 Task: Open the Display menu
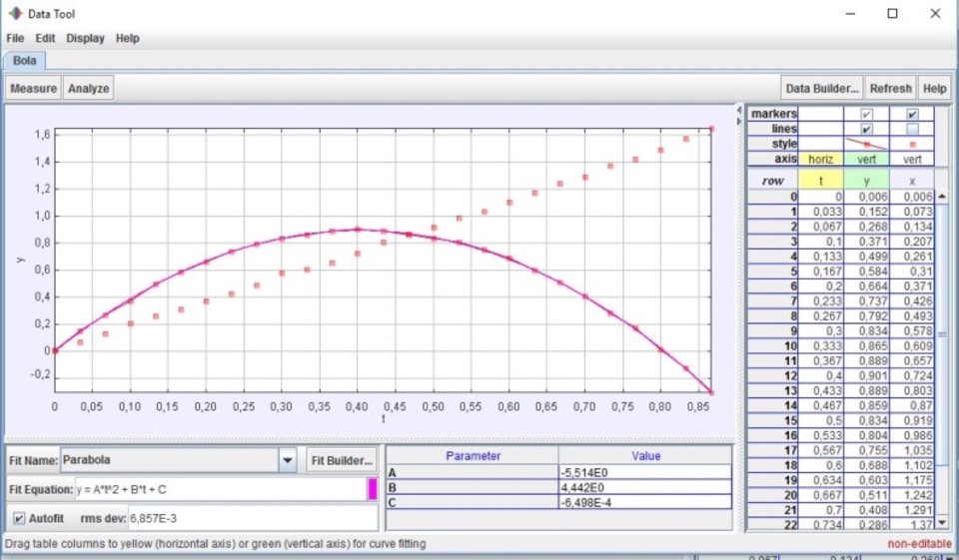point(85,38)
